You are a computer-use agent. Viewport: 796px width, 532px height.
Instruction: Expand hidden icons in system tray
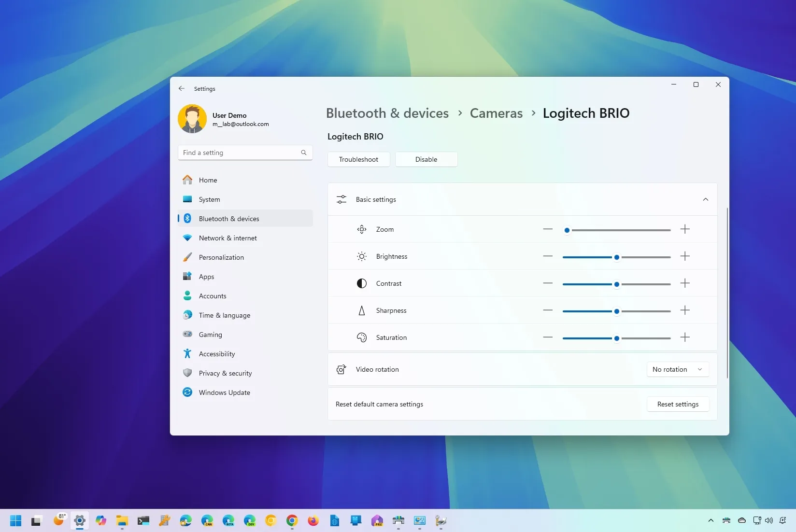(x=711, y=521)
